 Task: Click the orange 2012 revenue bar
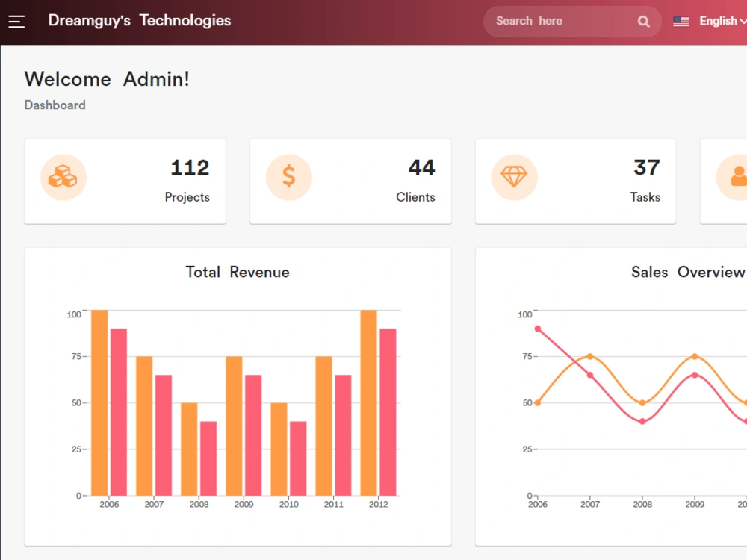tap(369, 403)
